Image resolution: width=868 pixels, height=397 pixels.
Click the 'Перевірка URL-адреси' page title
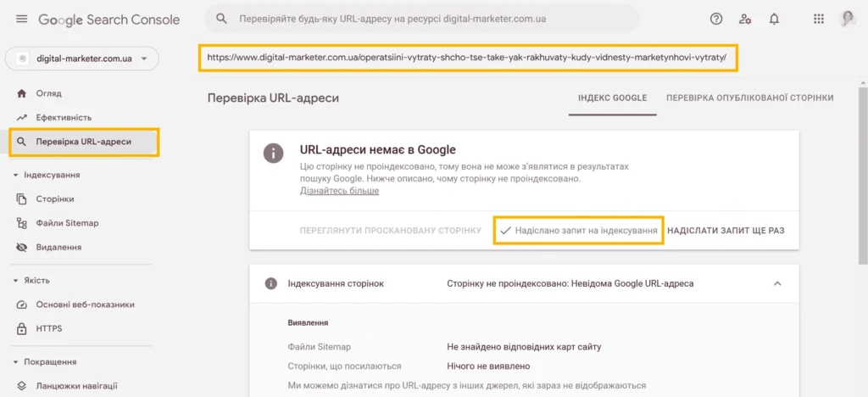coord(273,98)
